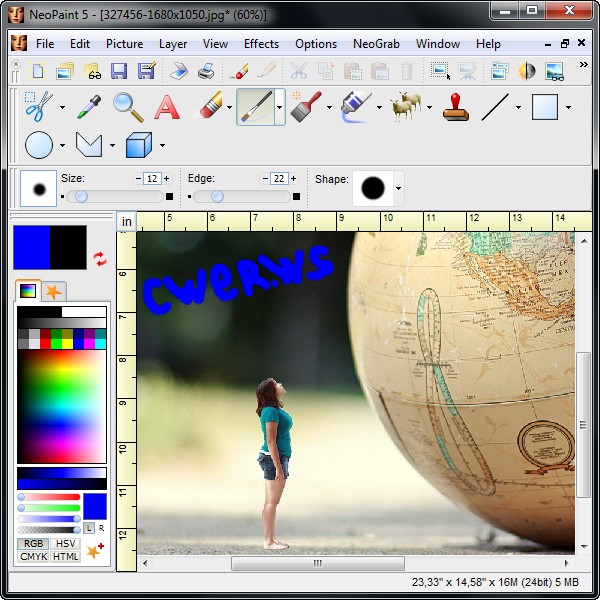Click the plus to increase brush Size
This screenshot has height=600, width=600.
[166, 178]
